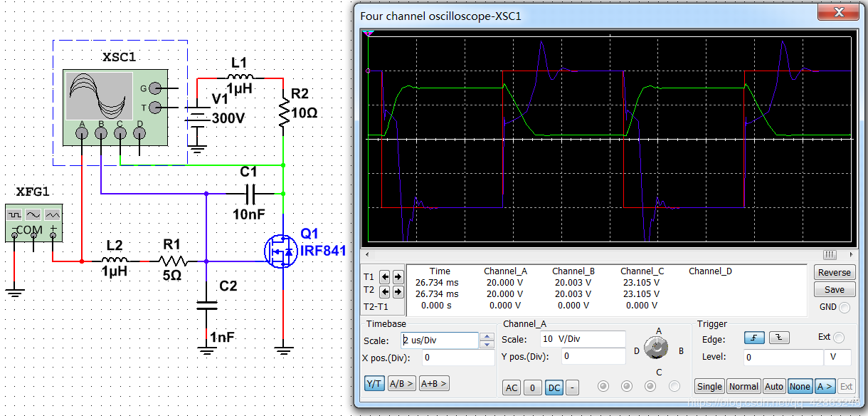This screenshot has height=416, width=868.
Task: Open the trigger Level unit dropdown
Action: tap(837, 358)
